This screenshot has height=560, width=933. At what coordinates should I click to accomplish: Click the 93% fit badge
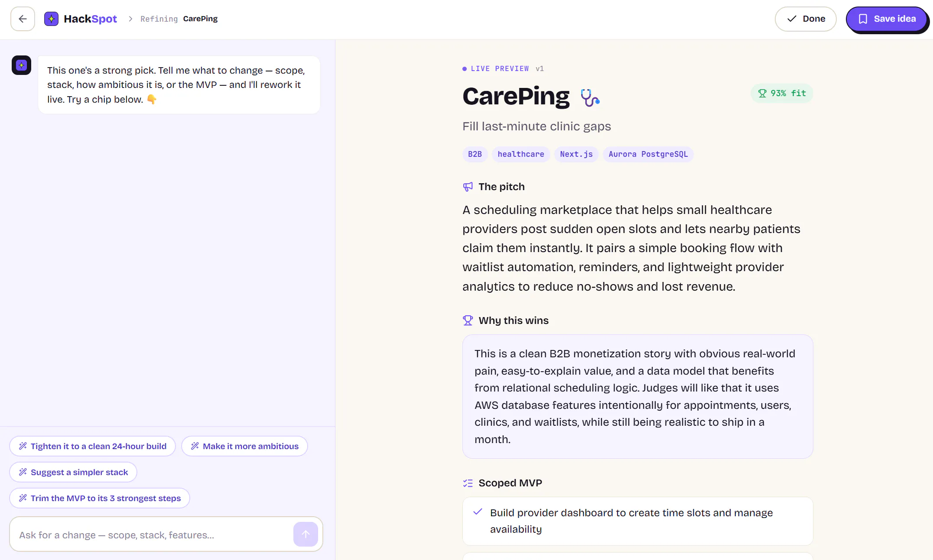tap(782, 93)
